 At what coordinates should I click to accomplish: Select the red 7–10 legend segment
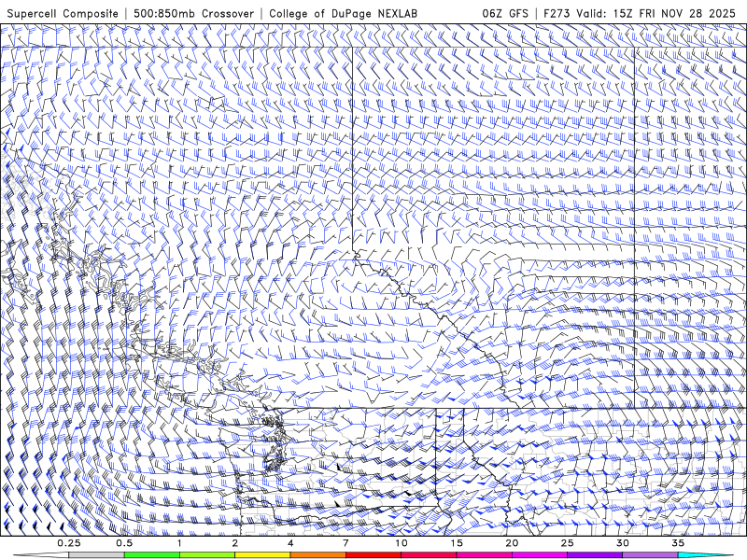click(373, 555)
